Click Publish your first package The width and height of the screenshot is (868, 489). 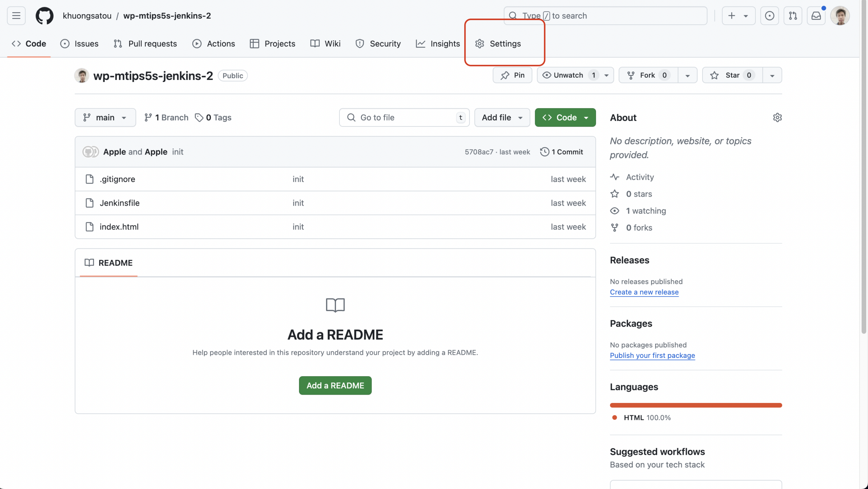pyautogui.click(x=652, y=355)
